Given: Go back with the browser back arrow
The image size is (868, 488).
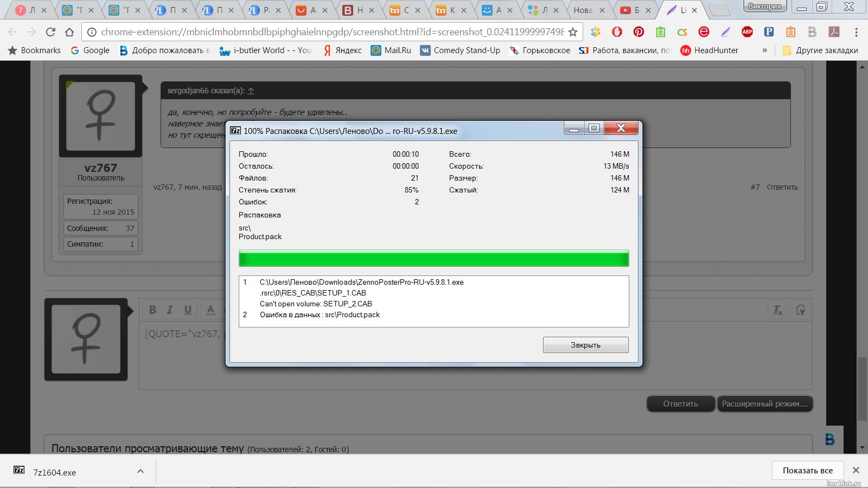Looking at the screenshot, I should click(12, 32).
